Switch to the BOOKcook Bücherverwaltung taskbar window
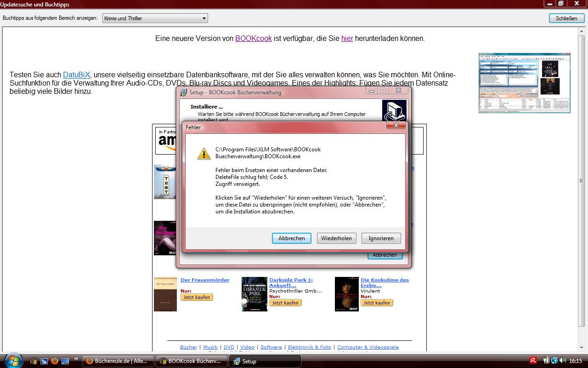588x368 pixels. point(192,361)
